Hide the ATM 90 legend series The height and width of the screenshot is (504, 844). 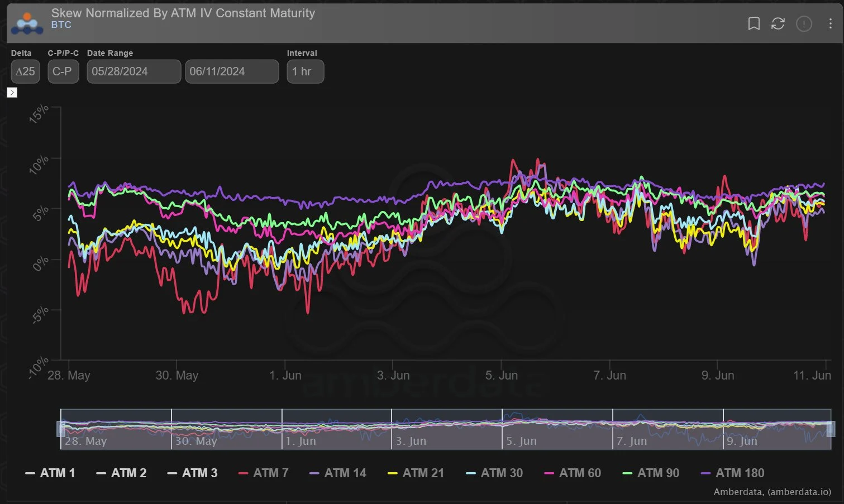(651, 473)
